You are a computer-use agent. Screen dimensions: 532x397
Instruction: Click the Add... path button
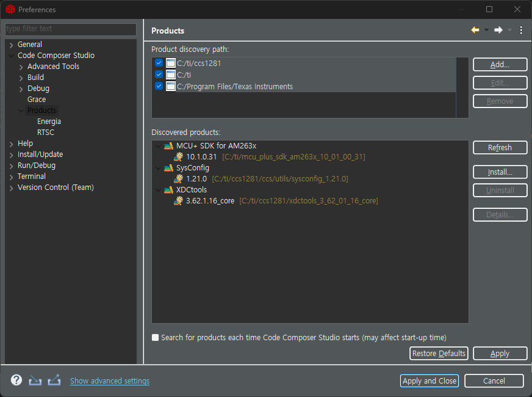[x=500, y=65]
